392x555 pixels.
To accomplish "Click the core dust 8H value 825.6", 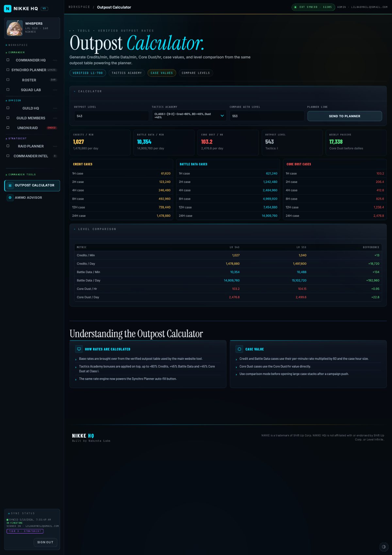I will [x=380, y=199].
